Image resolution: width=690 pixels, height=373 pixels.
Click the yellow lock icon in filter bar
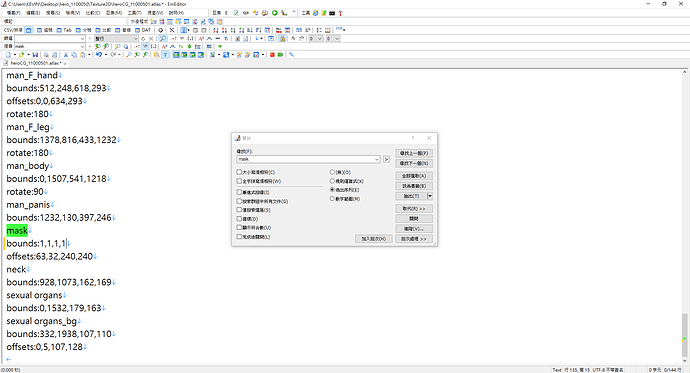tap(283, 38)
